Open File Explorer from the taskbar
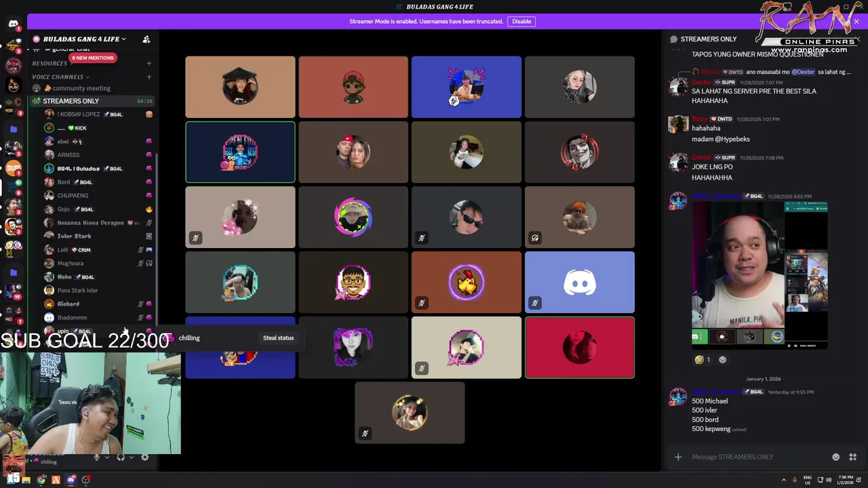868x488 pixels. (26, 480)
